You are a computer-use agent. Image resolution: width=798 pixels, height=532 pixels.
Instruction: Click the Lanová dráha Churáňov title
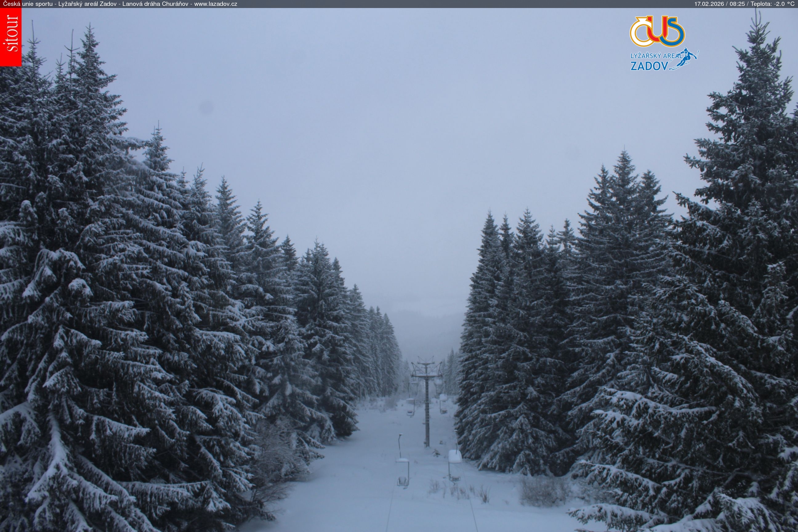pos(155,4)
